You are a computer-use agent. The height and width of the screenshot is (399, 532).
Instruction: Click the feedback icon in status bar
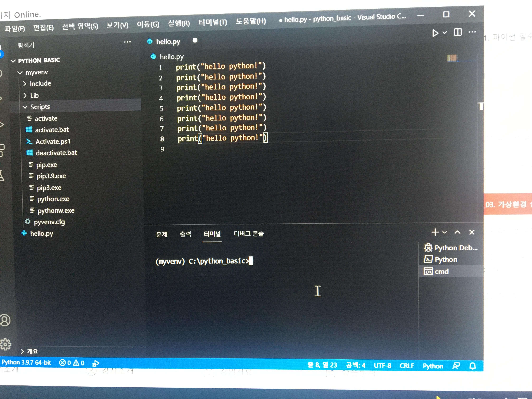[x=456, y=366]
